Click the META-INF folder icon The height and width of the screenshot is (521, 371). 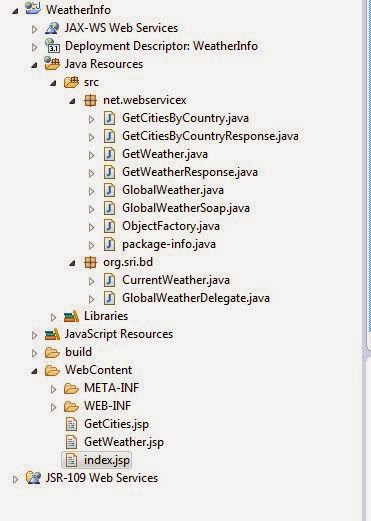(71, 388)
